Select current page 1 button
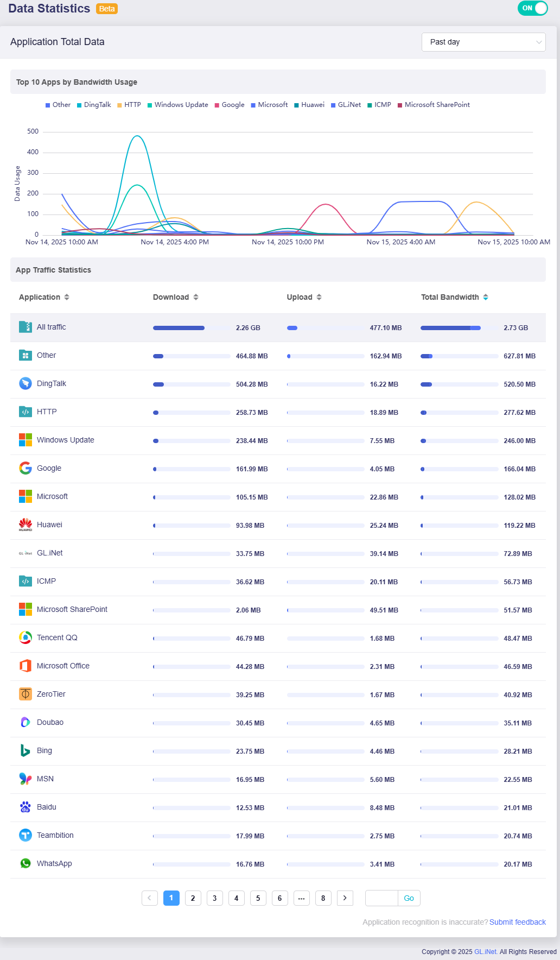This screenshot has height=960, width=560. [x=171, y=898]
